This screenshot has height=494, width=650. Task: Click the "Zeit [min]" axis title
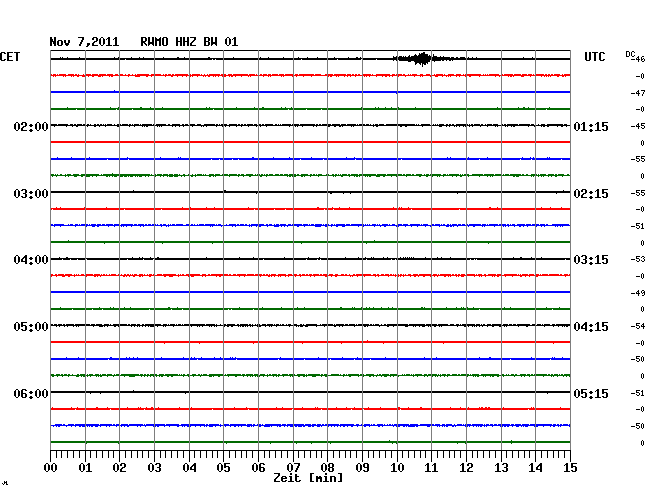click(x=308, y=478)
